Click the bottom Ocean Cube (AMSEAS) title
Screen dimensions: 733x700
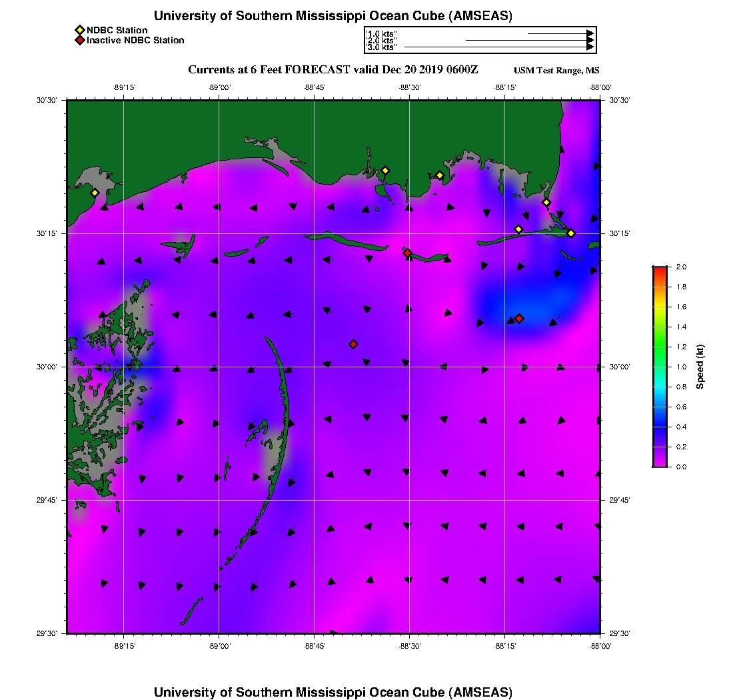tap(333, 691)
